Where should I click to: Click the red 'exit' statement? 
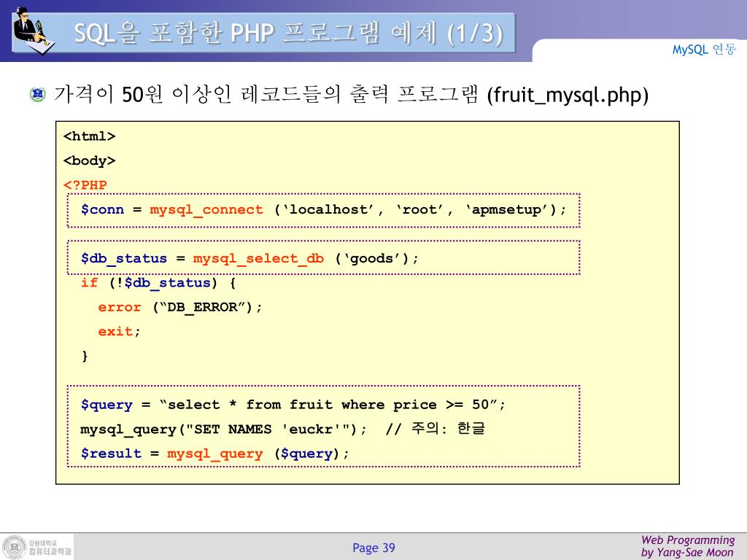tap(115, 332)
